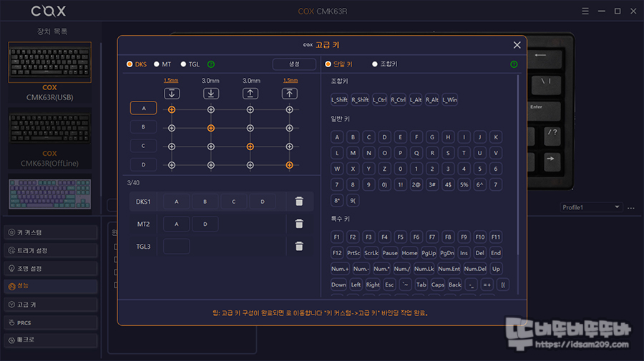Viewport: 644px width, 361px height.
Task: Select COX CMK63R(USB) device thumbnail
Action: pyautogui.click(x=49, y=62)
